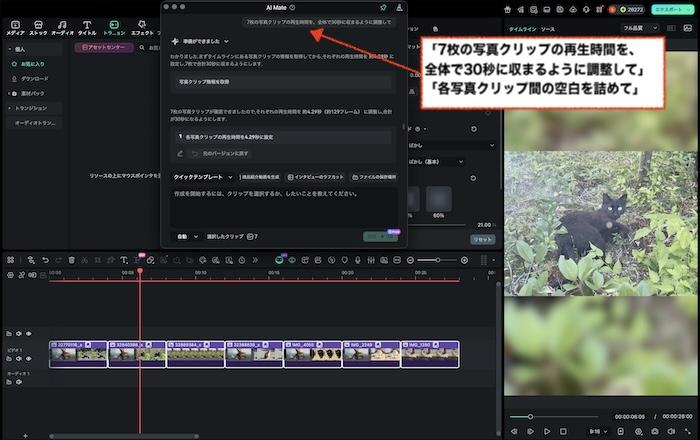Click the green send button in AI Mate
700x440 pixels.
tap(380, 237)
